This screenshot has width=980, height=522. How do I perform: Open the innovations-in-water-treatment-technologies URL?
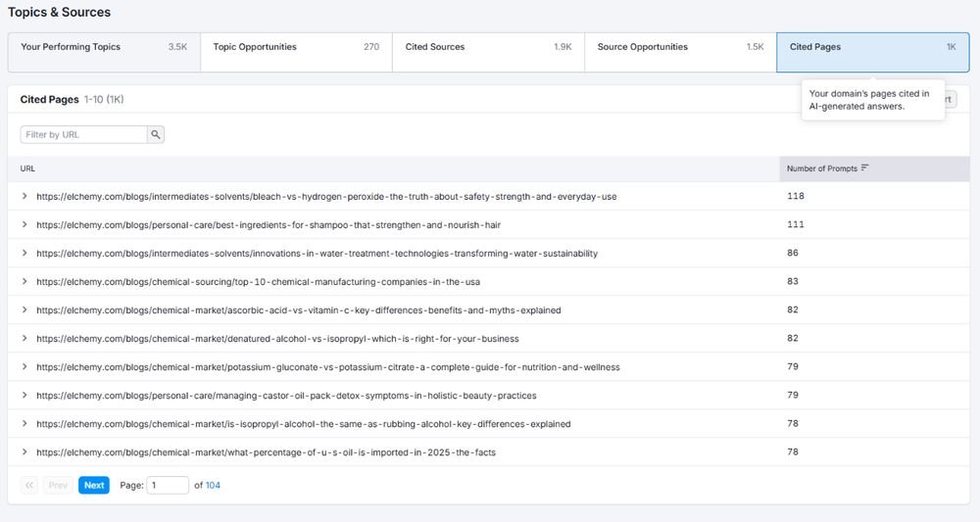pos(317,254)
